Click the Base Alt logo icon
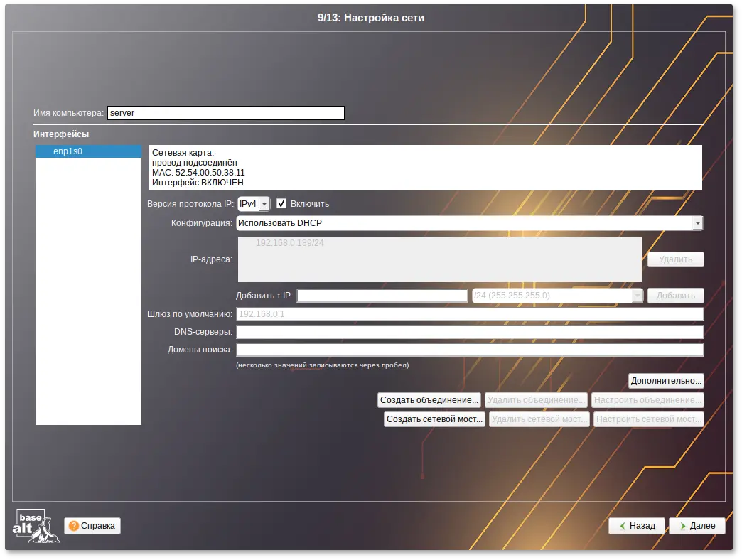Screen dimensions: 742x560 tap(36, 526)
